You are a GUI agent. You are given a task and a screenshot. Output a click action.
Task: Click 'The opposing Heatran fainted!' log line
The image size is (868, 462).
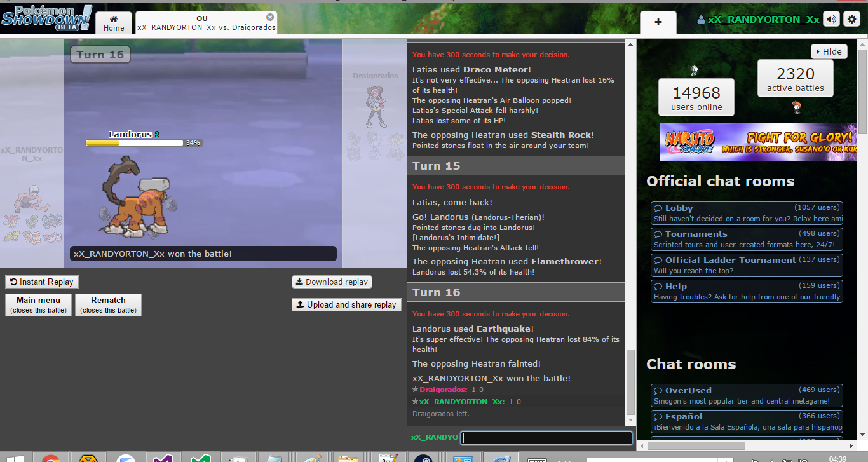[477, 364]
